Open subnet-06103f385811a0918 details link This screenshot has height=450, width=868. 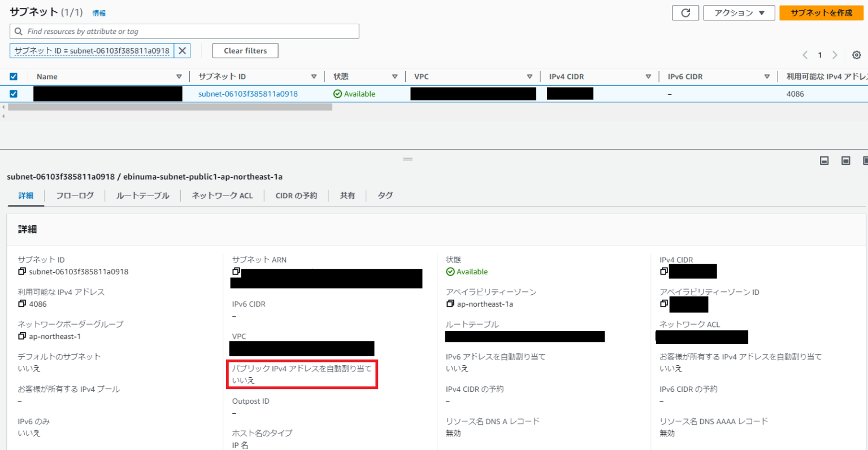pyautogui.click(x=249, y=93)
